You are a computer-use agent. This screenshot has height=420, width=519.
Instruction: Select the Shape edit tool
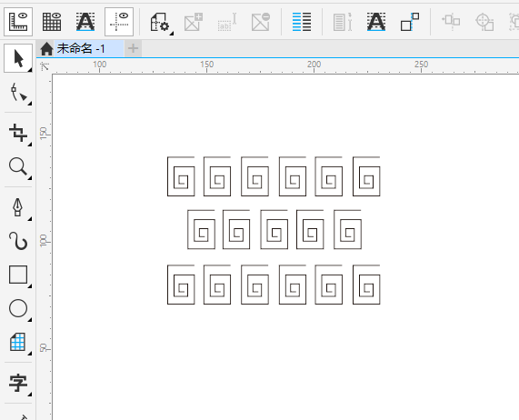[18, 93]
